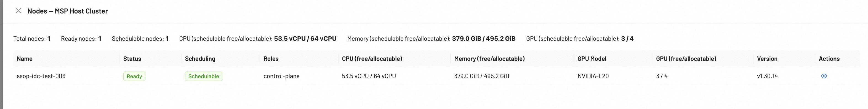Click the Memory (free/allocatable) column header
The width and height of the screenshot is (868, 109).
(489, 59)
